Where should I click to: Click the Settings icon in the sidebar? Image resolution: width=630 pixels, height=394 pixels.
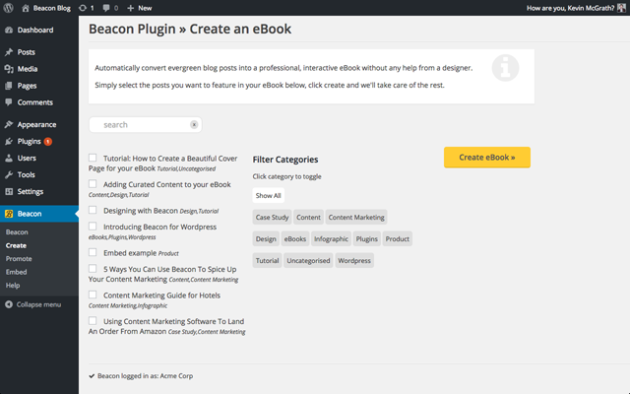[x=9, y=192]
